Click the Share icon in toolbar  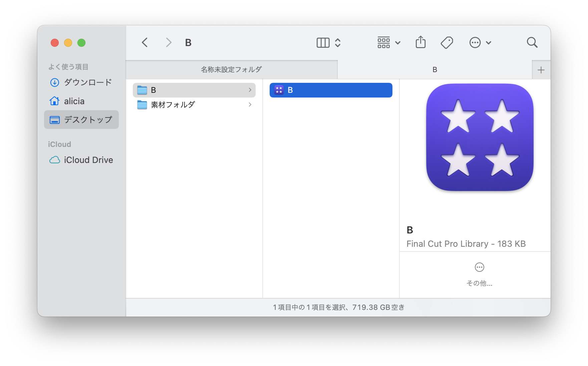[420, 42]
